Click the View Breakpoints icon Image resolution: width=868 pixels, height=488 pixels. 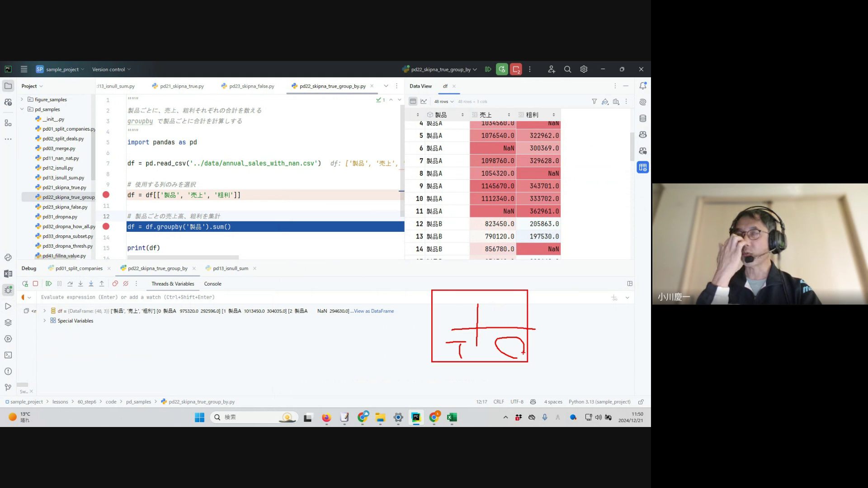click(x=115, y=284)
